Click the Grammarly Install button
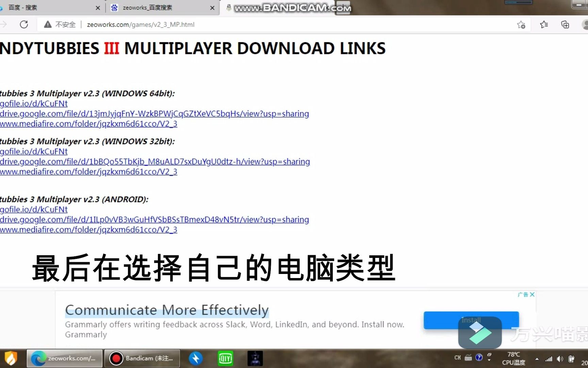Image resolution: width=588 pixels, height=368 pixels. [x=471, y=320]
